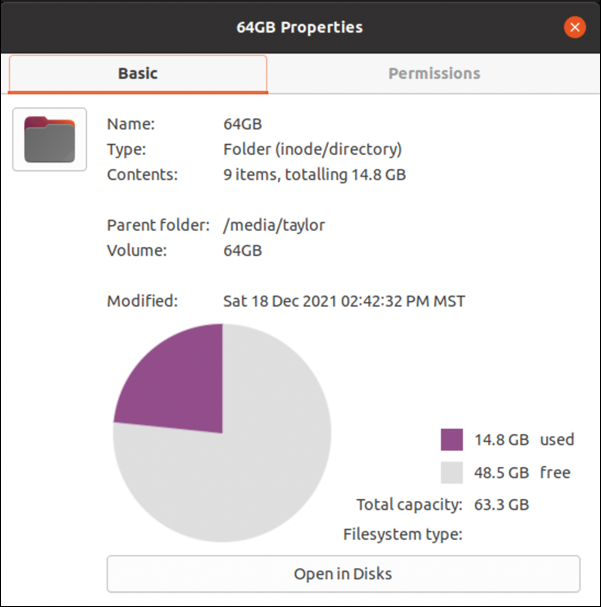Click the parent folder path /media/taylor
This screenshot has height=607, width=601.
click(274, 225)
